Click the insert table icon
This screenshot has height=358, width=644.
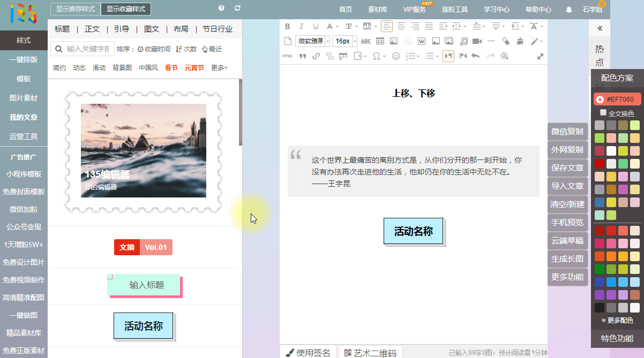380,41
